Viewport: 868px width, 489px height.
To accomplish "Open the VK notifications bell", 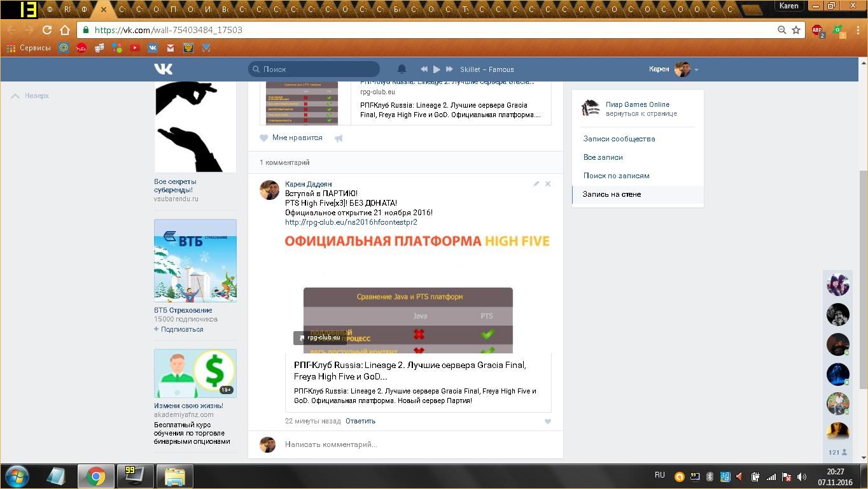I will click(402, 69).
